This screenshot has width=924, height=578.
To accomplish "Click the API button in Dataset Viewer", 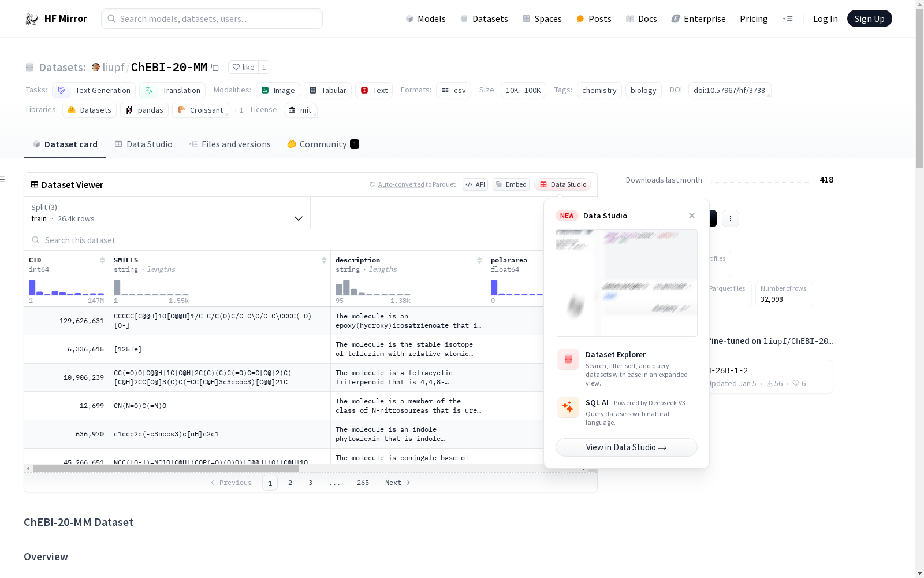I will [x=475, y=184].
